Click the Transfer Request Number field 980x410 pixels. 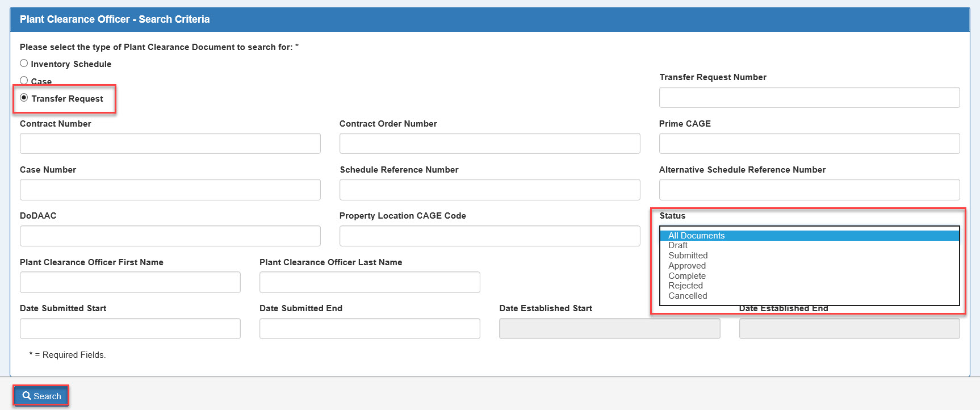click(x=809, y=97)
